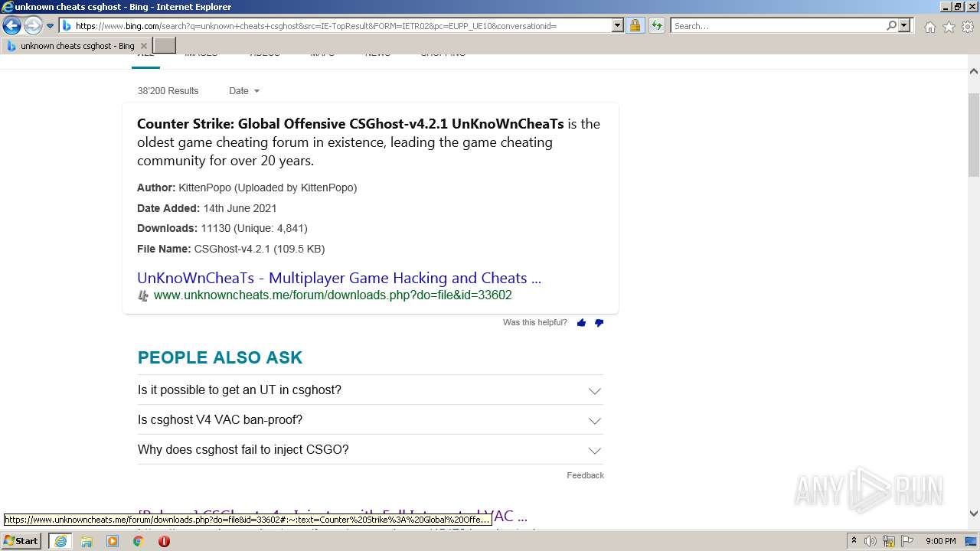Open the volume speaker tray icon
The height and width of the screenshot is (551, 980).
click(871, 541)
